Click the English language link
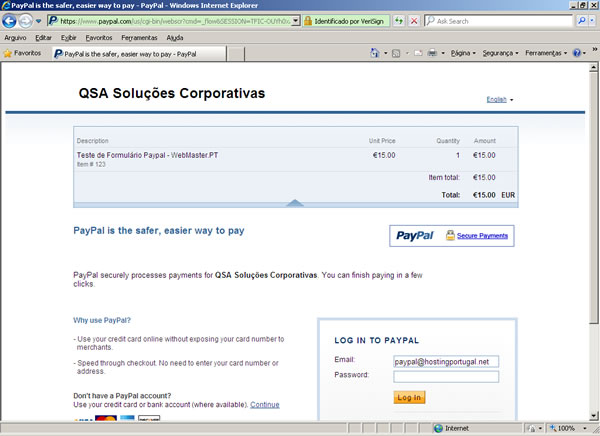This screenshot has height=436, width=600. (x=496, y=99)
